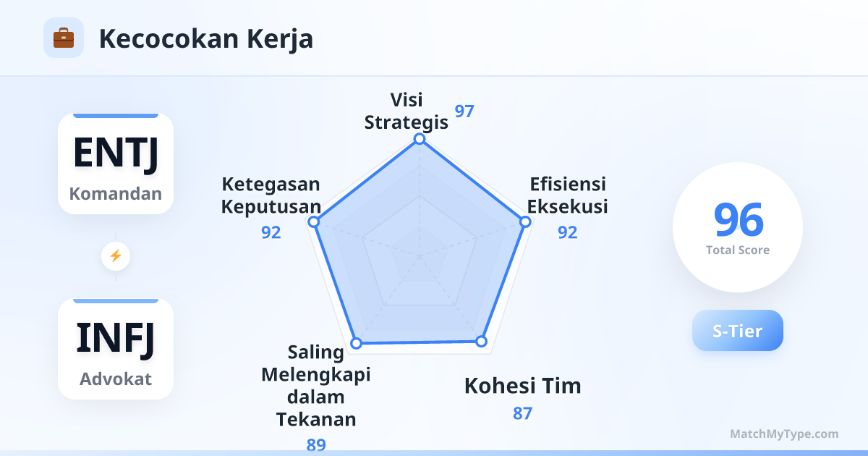This screenshot has width=868, height=456.
Task: Click the Efisiensi Eksekusi label
Action: (x=567, y=195)
